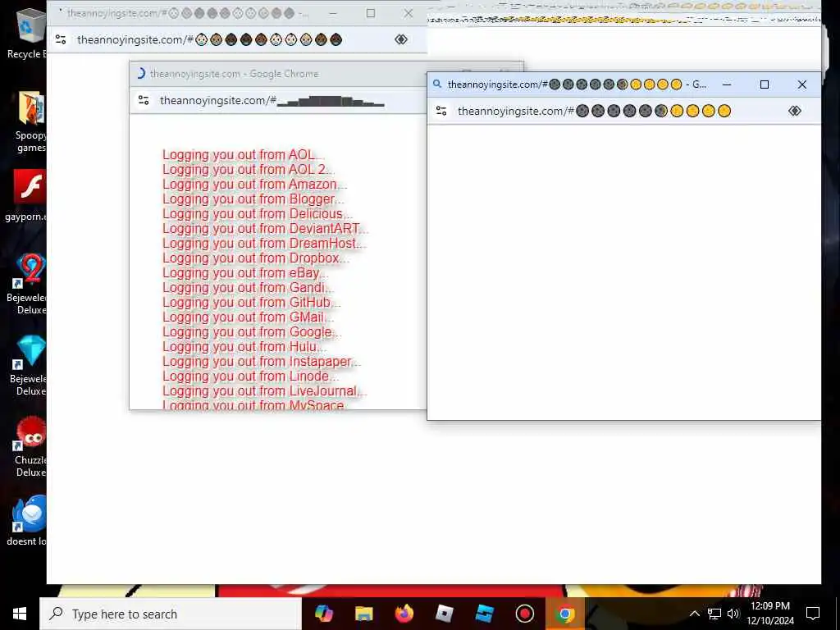Viewport: 840px width, 630px height.
Task: Open the Spoopy games folder icon
Action: (30, 121)
